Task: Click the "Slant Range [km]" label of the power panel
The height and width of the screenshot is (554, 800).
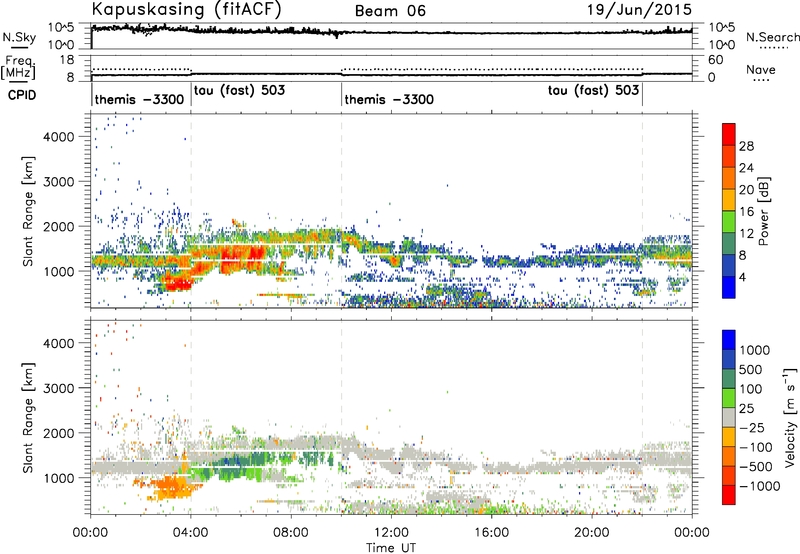Action: pos(28,211)
